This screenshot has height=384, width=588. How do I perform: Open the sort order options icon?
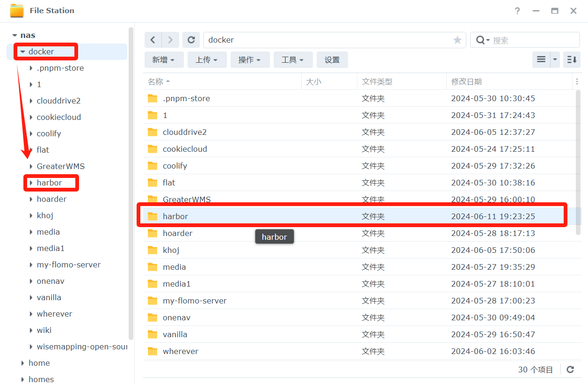[572, 59]
